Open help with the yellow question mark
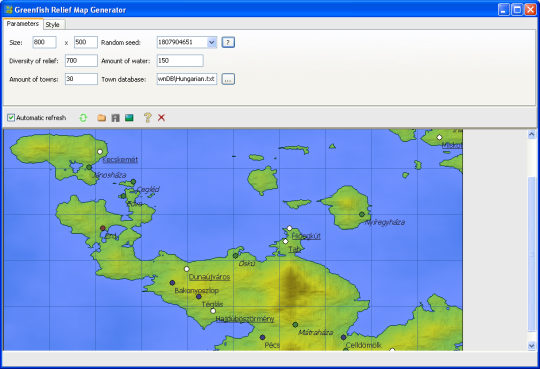The height and width of the screenshot is (369, 540). pos(148,117)
